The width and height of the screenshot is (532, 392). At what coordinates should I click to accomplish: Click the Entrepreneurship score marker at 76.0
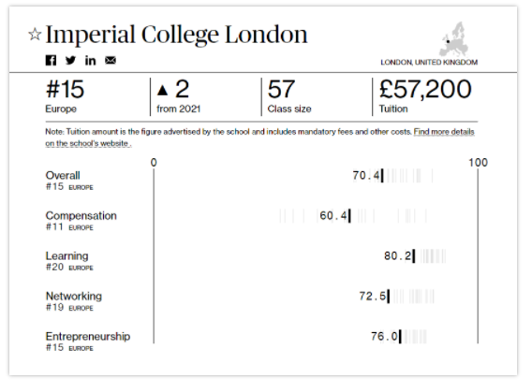(400, 337)
